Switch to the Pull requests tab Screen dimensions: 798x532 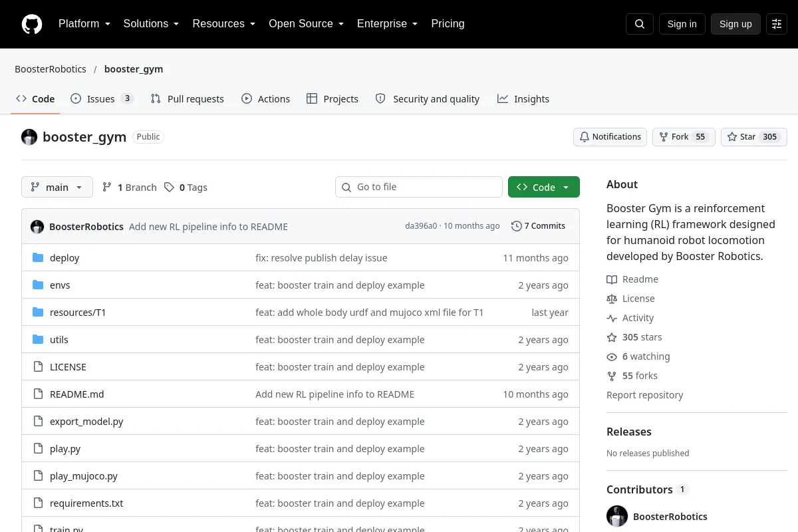(x=188, y=99)
